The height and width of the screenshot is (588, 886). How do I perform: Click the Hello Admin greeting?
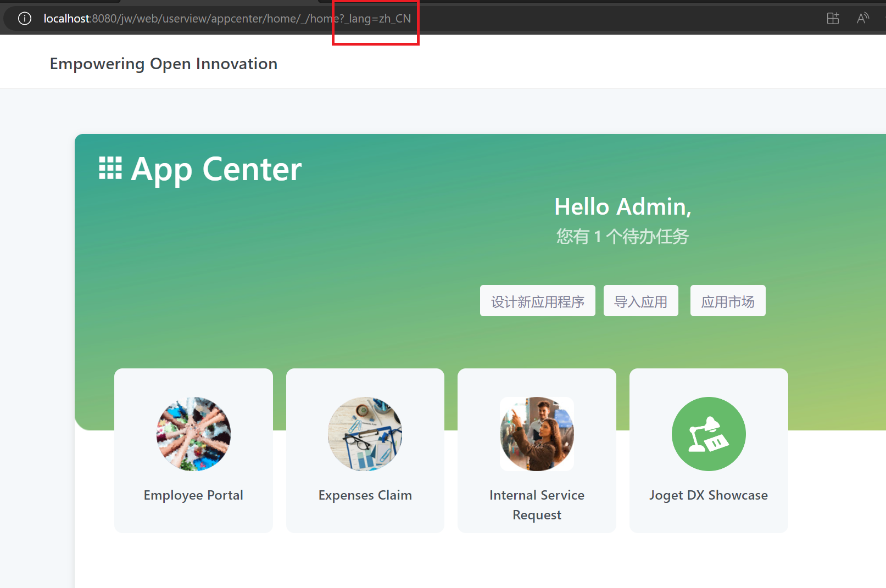coord(622,207)
